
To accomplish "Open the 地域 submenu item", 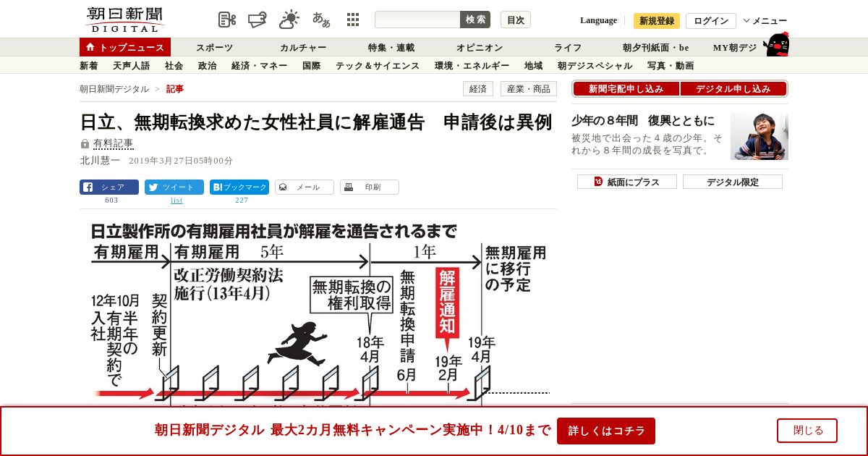I will (x=534, y=66).
